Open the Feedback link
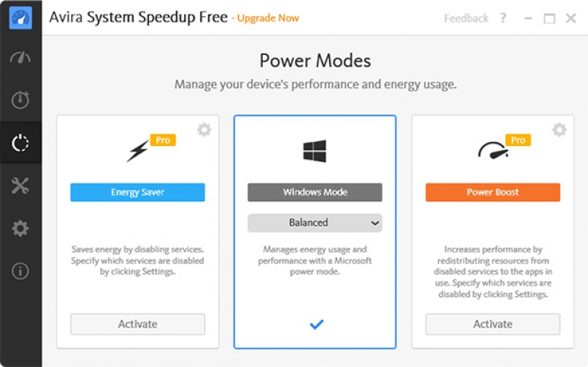Screen dimensions: 588x367 pyautogui.click(x=466, y=18)
